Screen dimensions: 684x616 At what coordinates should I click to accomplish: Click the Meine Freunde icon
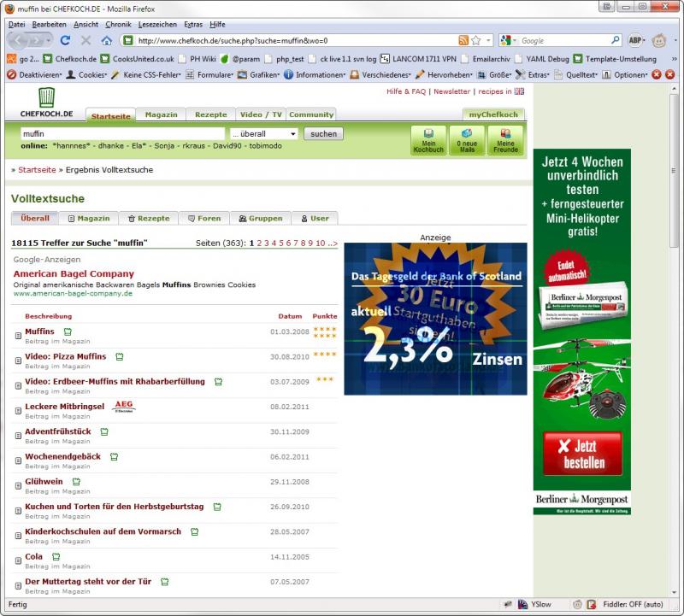[x=505, y=140]
